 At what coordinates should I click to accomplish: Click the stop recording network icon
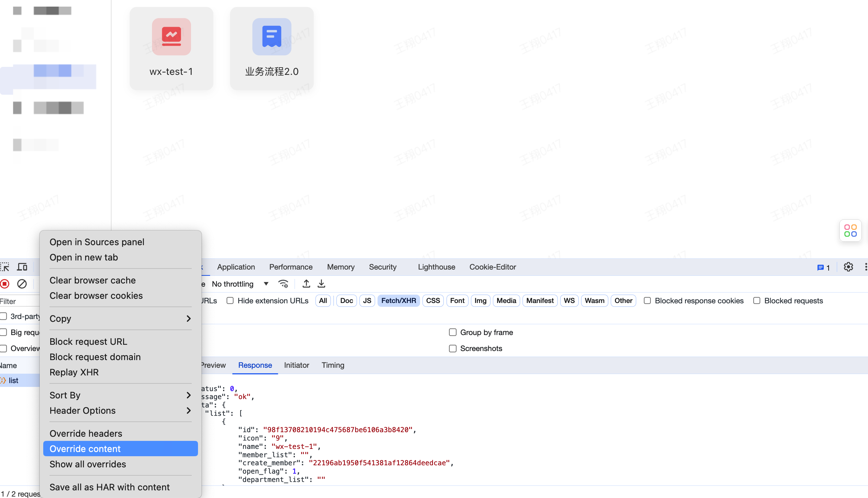pyautogui.click(x=5, y=283)
